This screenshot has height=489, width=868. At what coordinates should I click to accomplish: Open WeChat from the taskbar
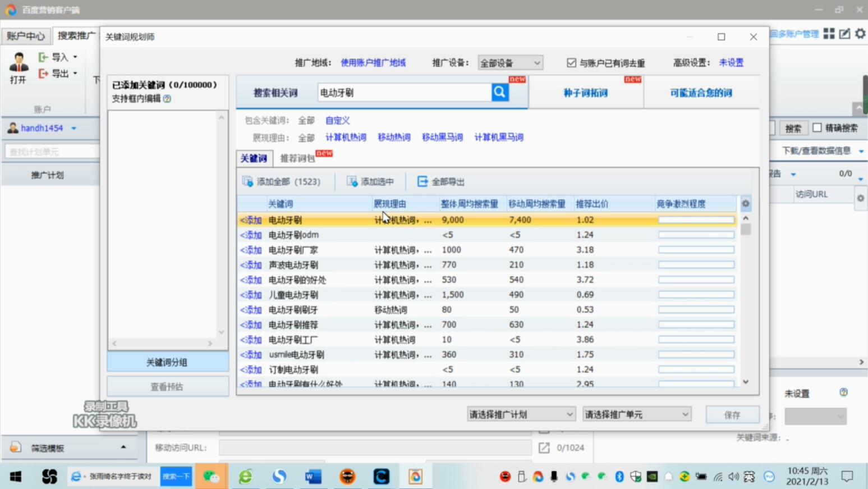[x=212, y=477]
